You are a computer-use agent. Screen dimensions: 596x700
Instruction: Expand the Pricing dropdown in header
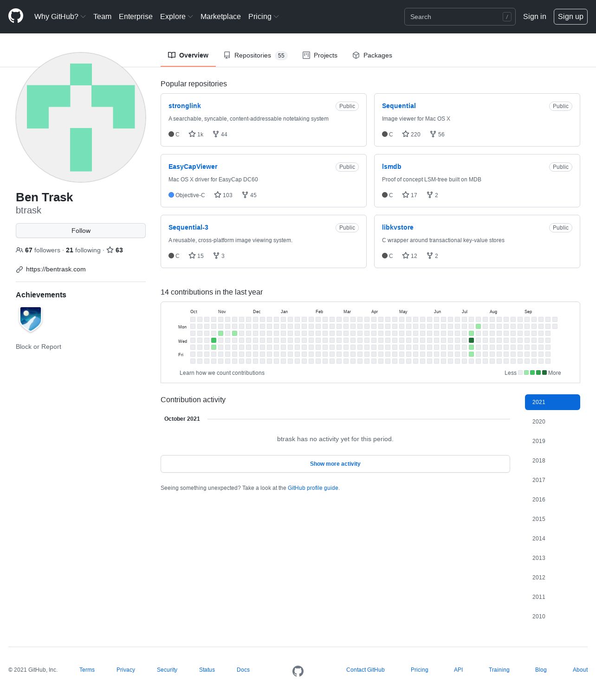263,16
